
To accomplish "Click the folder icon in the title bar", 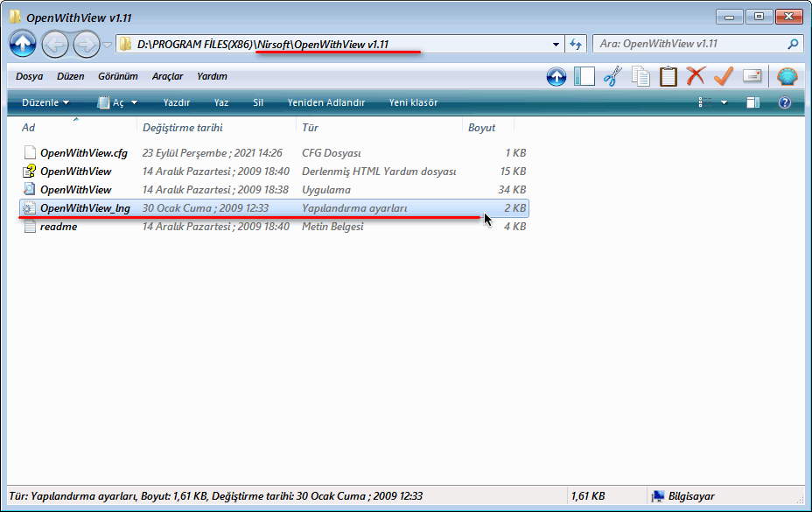I will [16, 18].
